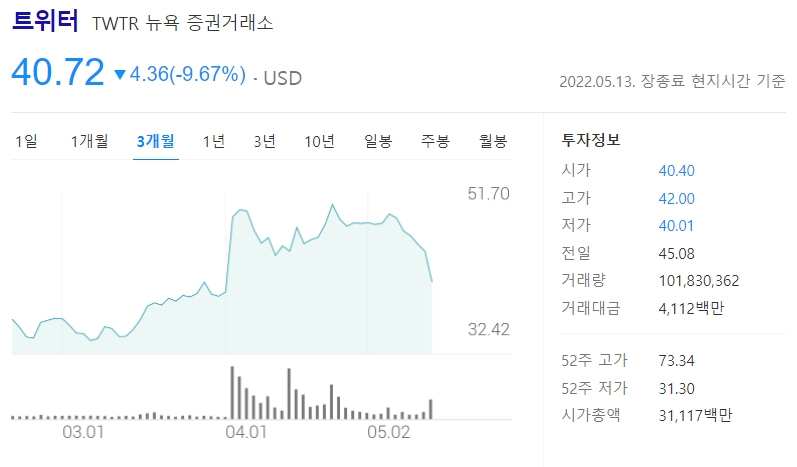Click the 시가총액 value 31,117백만
The width and height of the screenshot is (797, 467).
[x=695, y=416]
